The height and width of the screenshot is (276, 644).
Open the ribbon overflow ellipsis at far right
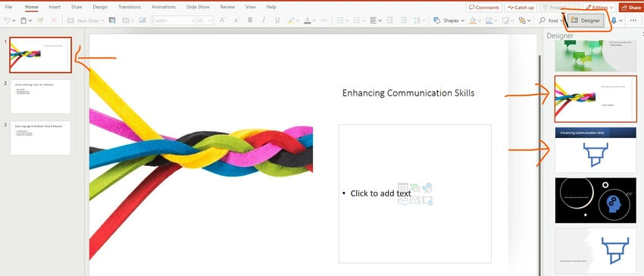(633, 20)
